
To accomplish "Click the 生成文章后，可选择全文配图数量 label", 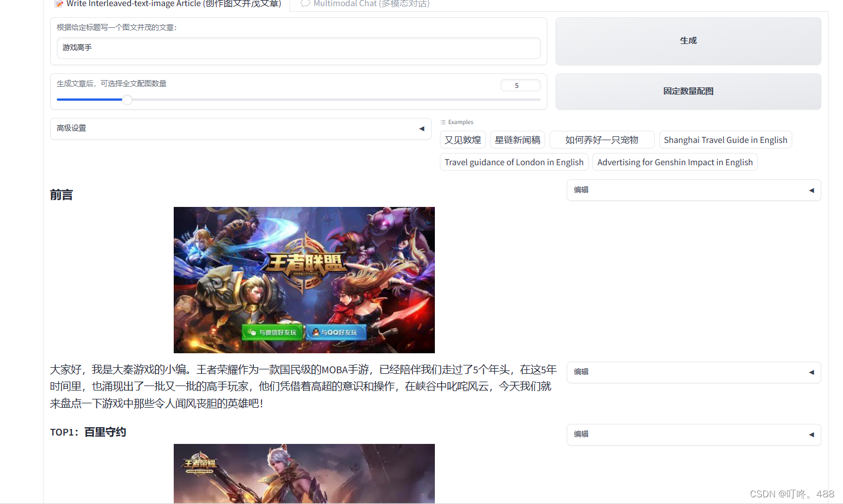I will [111, 83].
